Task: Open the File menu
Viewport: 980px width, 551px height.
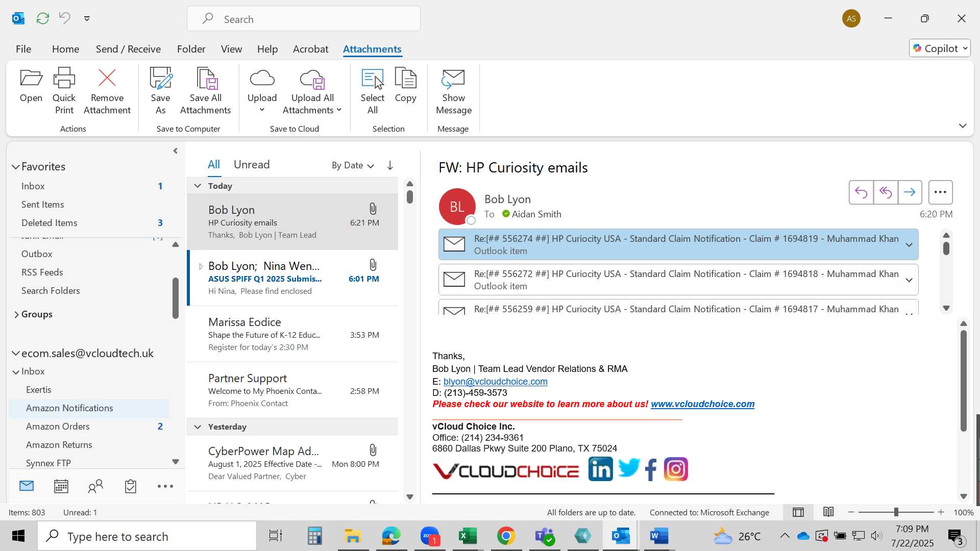Action: (23, 49)
